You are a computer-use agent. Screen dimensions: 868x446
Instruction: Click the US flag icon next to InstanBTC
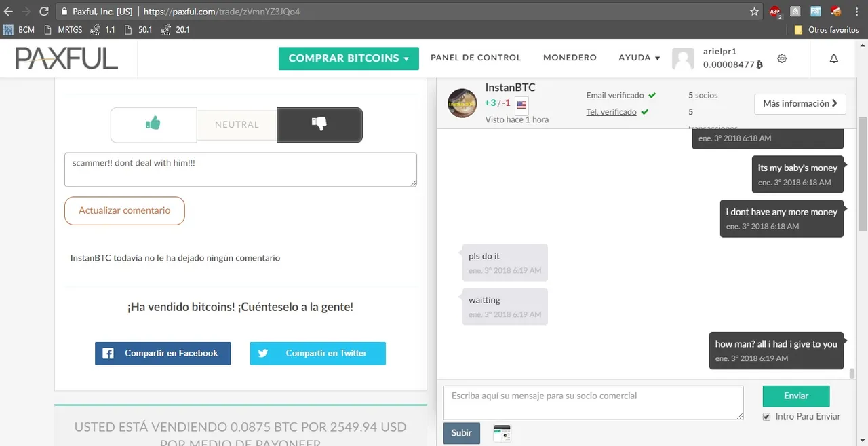point(521,105)
